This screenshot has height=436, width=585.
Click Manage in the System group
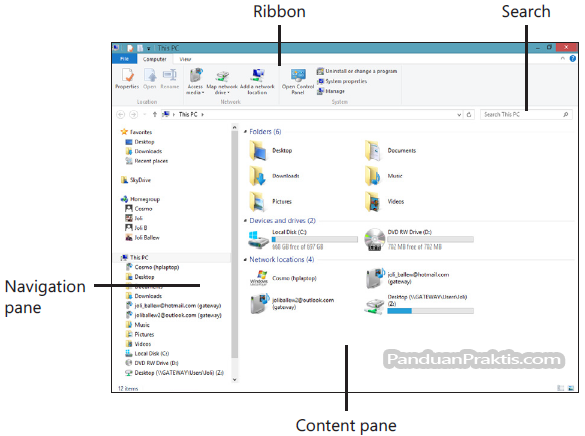coord(331,91)
